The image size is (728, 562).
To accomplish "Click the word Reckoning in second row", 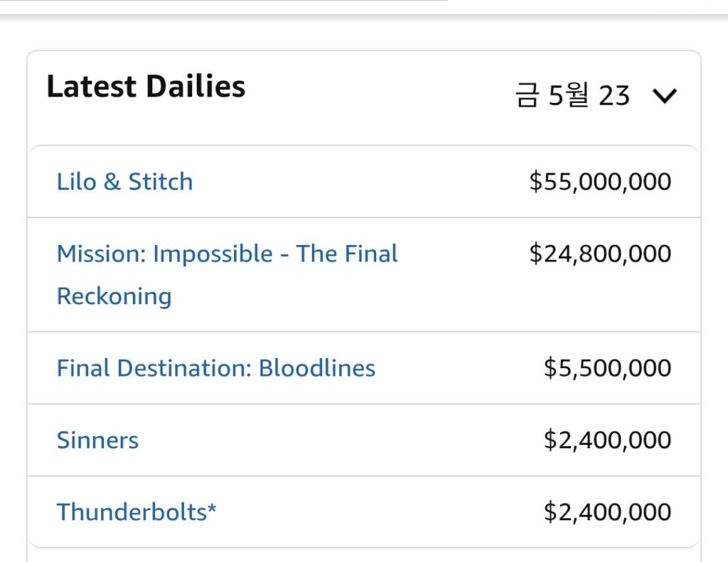I will [x=114, y=296].
